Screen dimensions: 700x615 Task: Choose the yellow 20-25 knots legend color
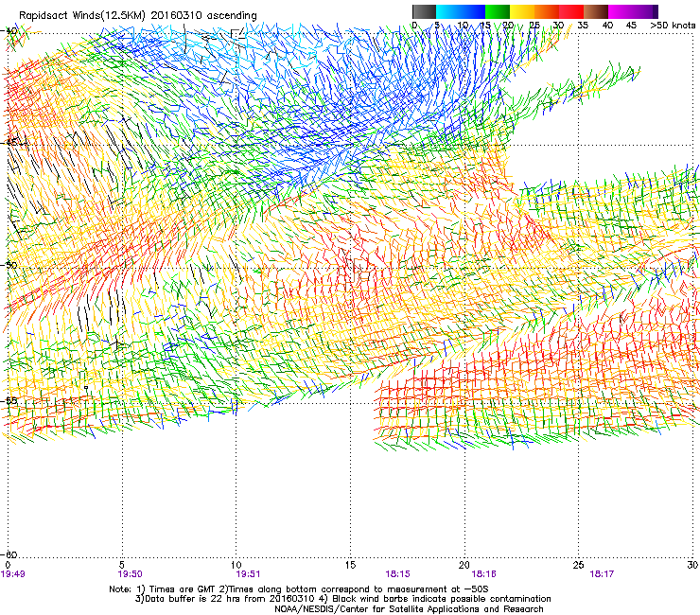pyautogui.click(x=522, y=11)
